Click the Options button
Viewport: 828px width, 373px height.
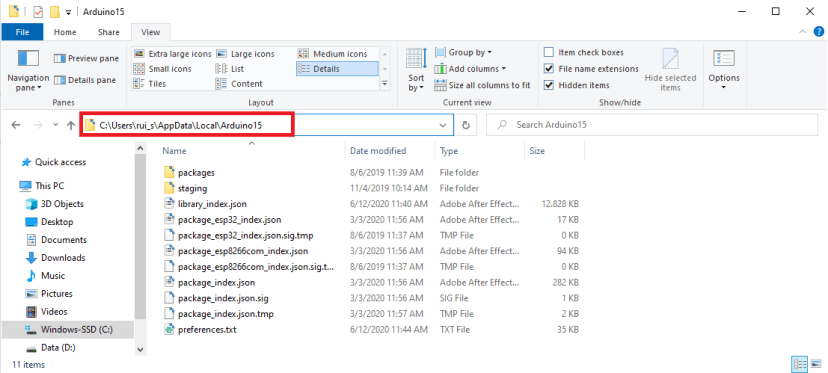click(x=724, y=70)
